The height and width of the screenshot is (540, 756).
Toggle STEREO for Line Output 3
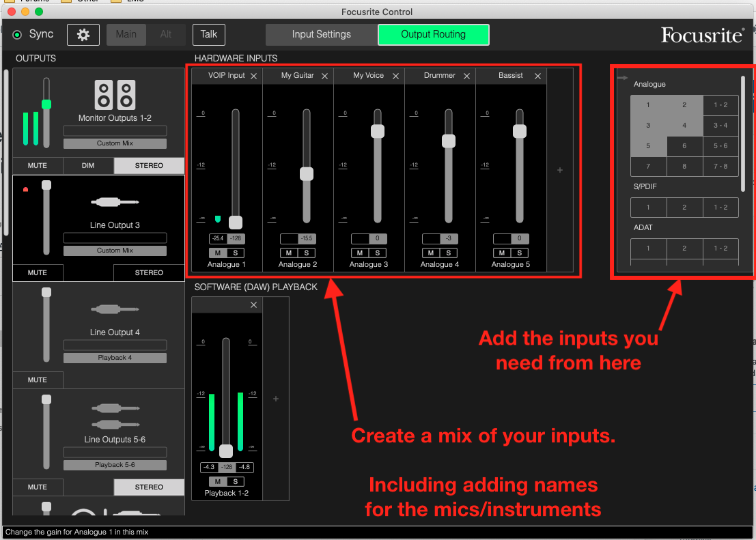pos(149,272)
